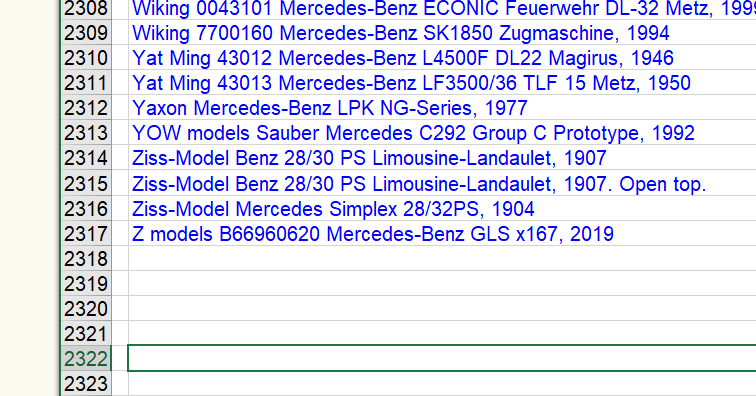Click cell Ziss-Model Mercedes Simplex 28/32PS, 1904
This screenshot has width=756, height=396.
point(442,208)
